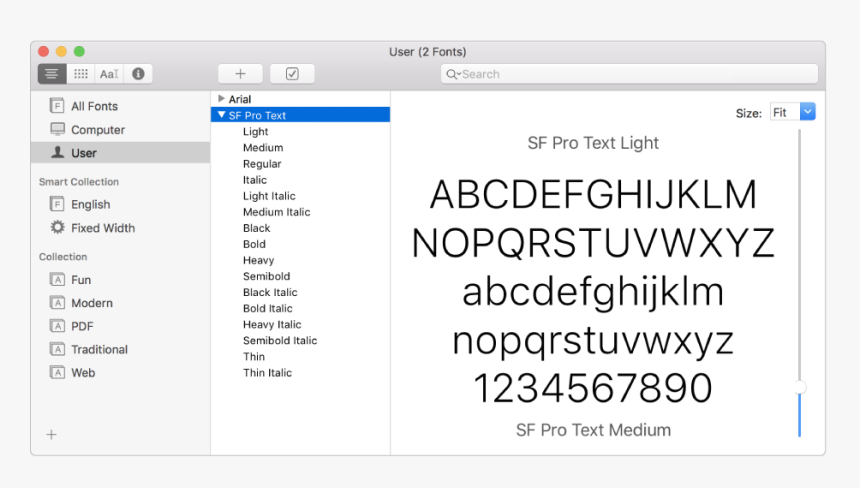Viewport: 860px width, 488px height.
Task: Select Semibold typeface
Action: tap(266, 276)
